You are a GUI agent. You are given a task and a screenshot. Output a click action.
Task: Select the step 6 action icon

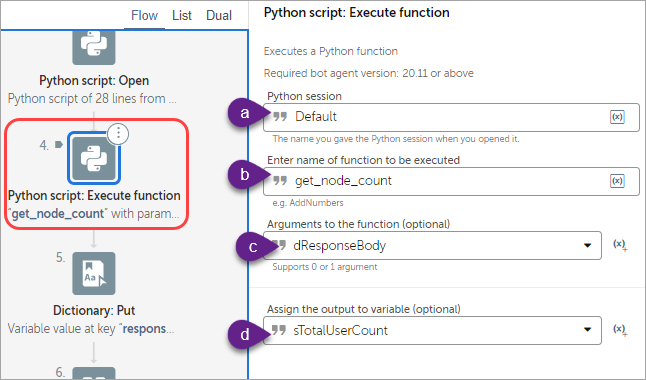click(94, 373)
